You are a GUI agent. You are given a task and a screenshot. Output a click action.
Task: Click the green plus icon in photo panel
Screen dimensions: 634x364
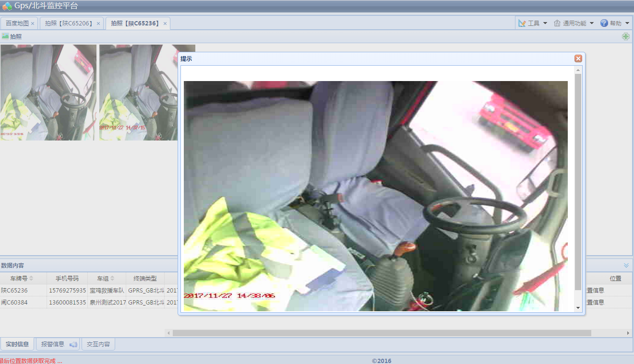click(x=625, y=36)
